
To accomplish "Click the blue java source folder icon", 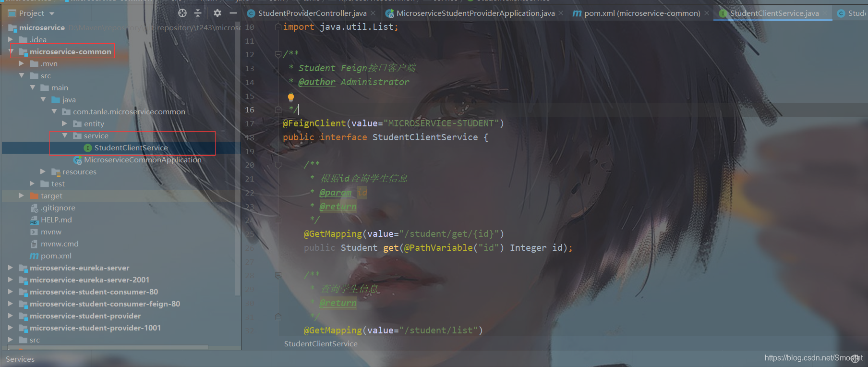I will 56,100.
